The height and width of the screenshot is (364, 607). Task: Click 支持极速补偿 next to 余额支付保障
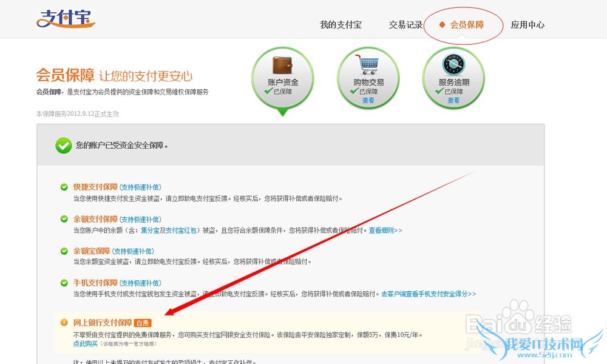tap(141, 220)
